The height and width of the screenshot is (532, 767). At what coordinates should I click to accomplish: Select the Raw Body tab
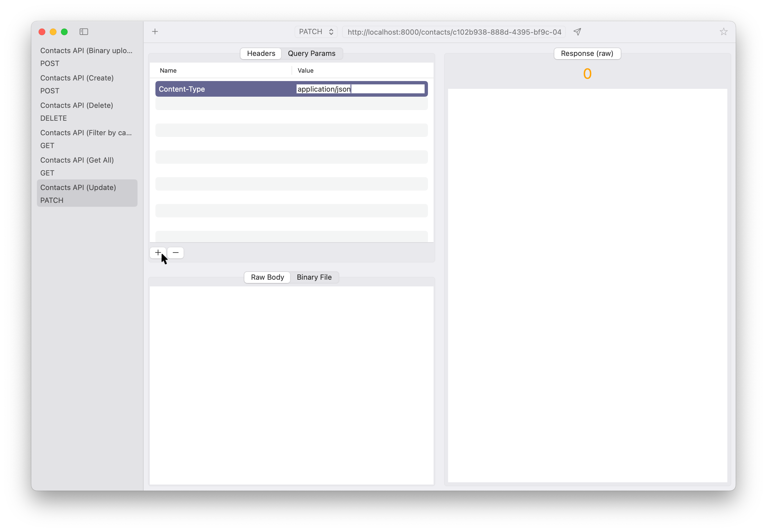267,277
